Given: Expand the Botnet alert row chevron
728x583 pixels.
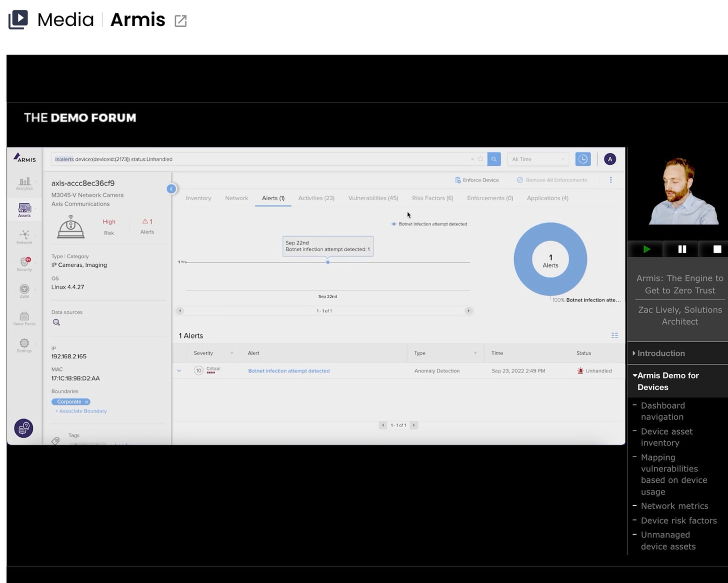Looking at the screenshot, I should [179, 371].
